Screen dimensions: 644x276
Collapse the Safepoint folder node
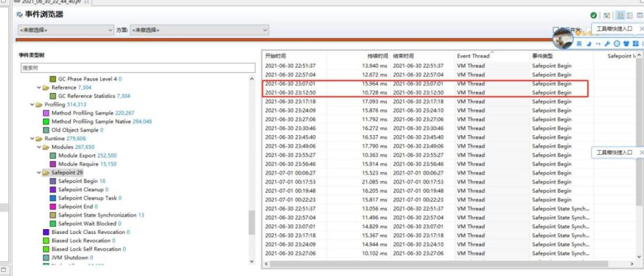39,173
